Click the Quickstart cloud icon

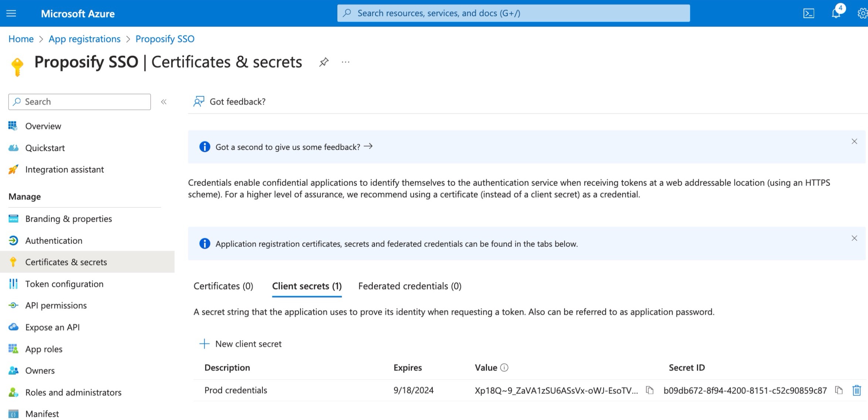pyautogui.click(x=13, y=148)
